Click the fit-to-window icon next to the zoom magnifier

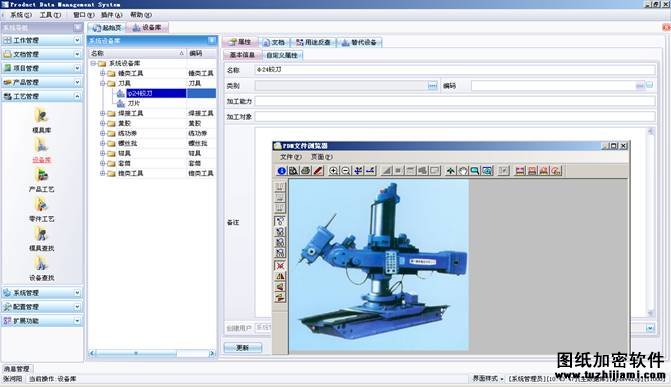pos(487,171)
